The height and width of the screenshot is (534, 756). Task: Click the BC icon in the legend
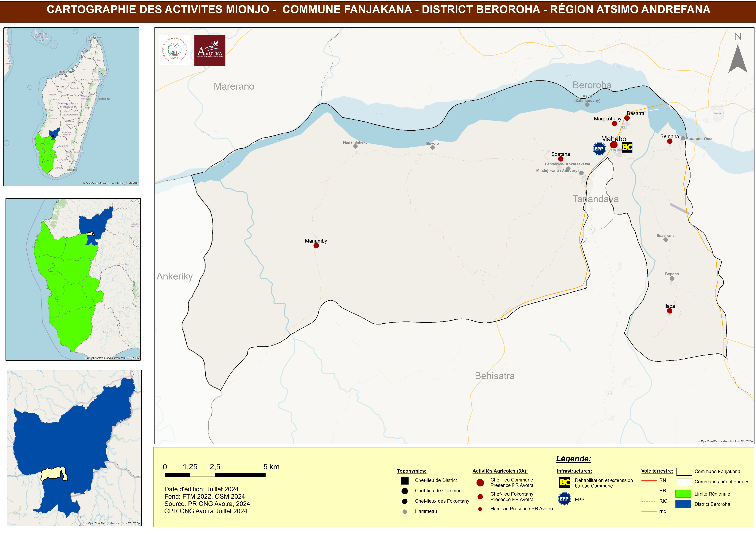pos(564,483)
